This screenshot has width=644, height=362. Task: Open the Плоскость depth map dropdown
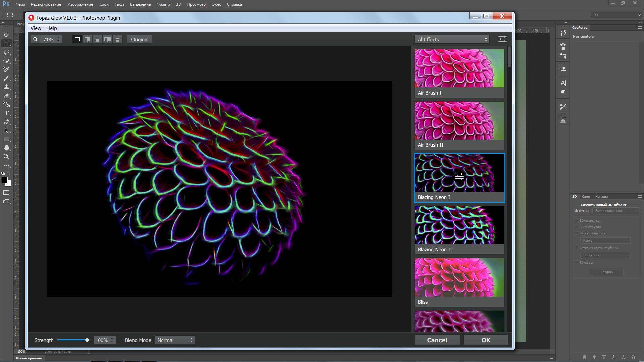point(605,255)
